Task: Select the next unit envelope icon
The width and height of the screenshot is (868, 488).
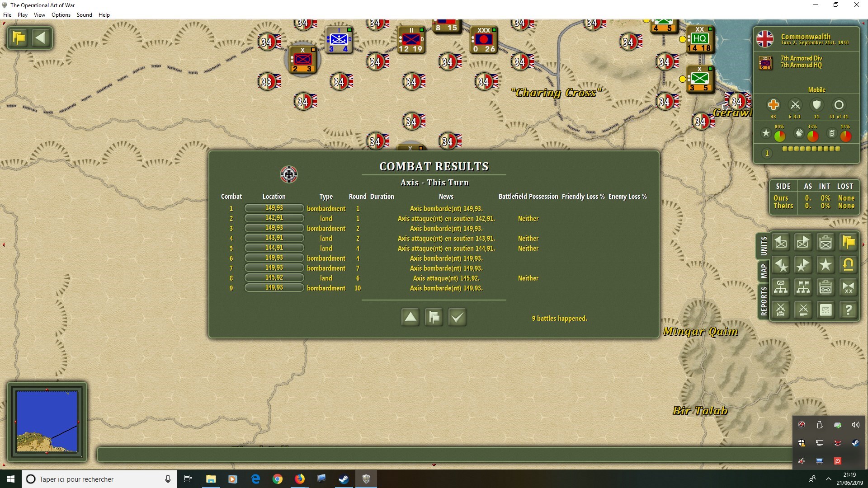Action: 803,243
